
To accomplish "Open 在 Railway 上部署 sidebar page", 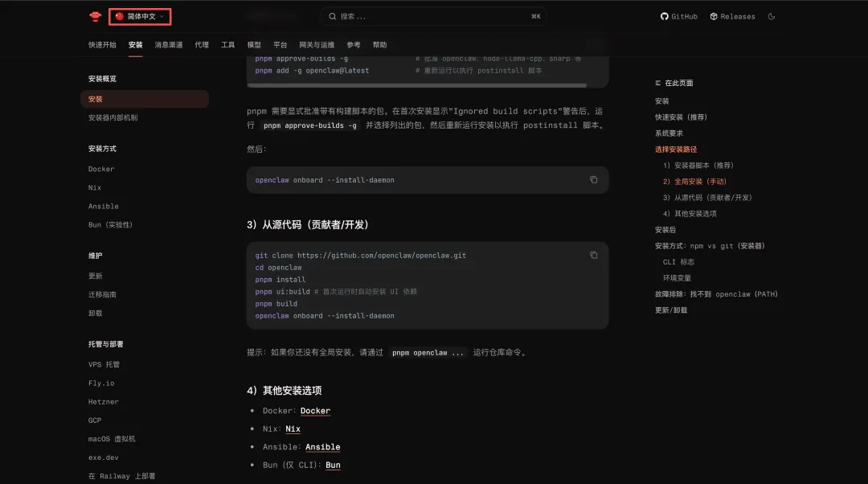I will tap(122, 476).
